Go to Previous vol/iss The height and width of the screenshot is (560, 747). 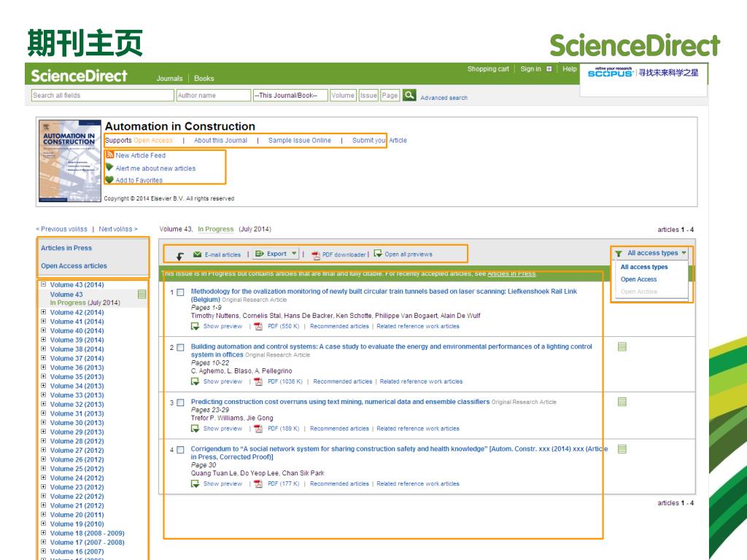pyautogui.click(x=62, y=229)
